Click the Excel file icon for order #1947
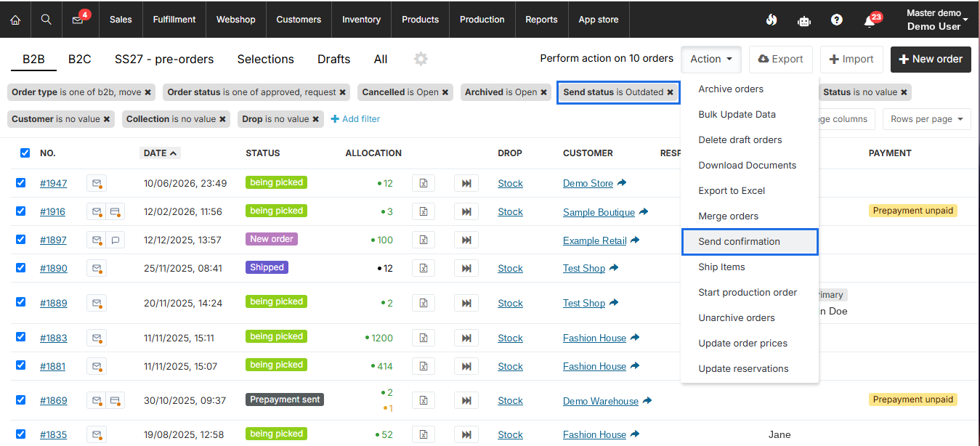The width and height of the screenshot is (980, 446). click(x=423, y=183)
